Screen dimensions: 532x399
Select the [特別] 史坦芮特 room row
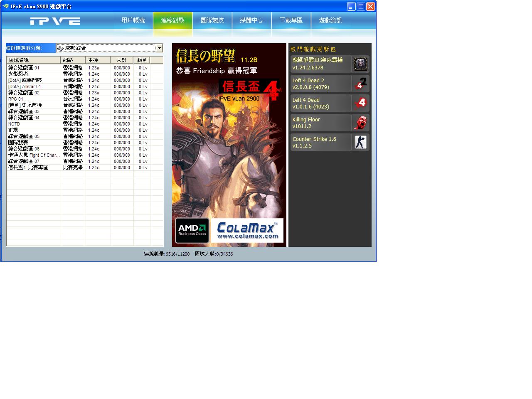coord(85,105)
